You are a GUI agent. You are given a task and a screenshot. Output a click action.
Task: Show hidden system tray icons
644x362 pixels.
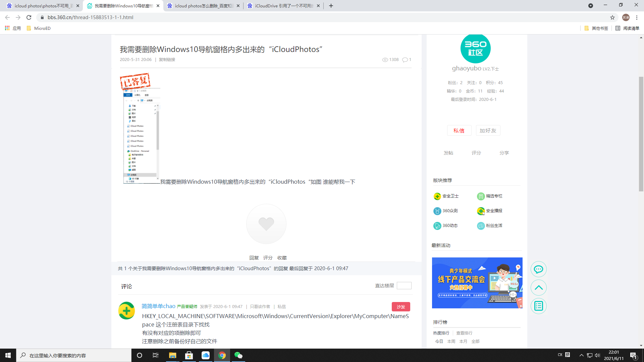581,355
